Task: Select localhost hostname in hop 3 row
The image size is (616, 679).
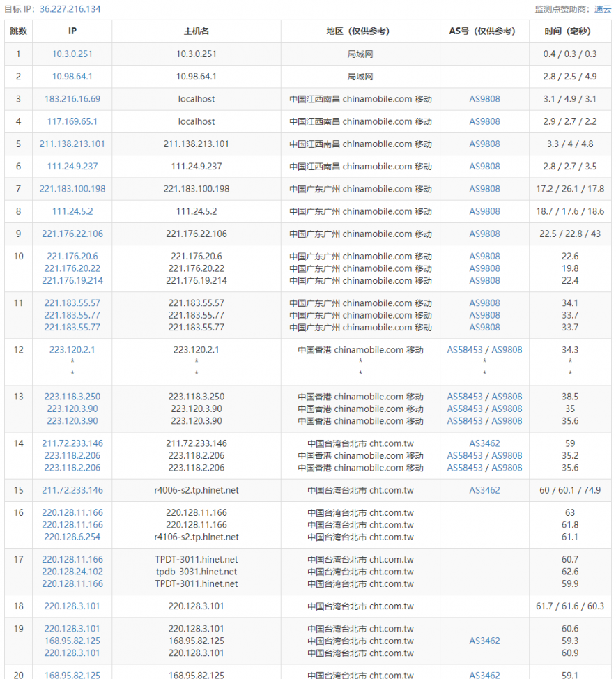Action: [x=197, y=99]
